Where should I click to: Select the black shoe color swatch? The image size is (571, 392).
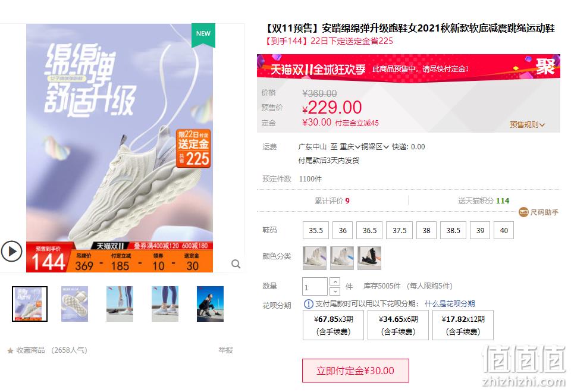click(369, 258)
